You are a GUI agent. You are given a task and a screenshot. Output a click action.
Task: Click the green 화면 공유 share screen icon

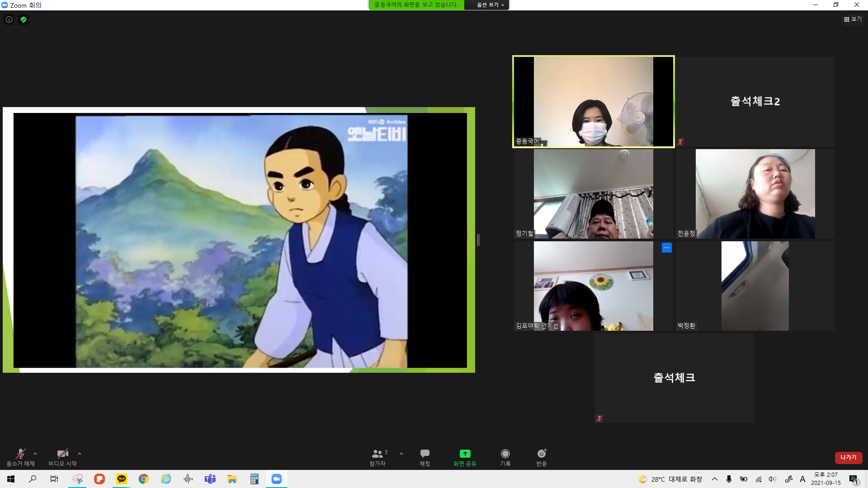[465, 454]
